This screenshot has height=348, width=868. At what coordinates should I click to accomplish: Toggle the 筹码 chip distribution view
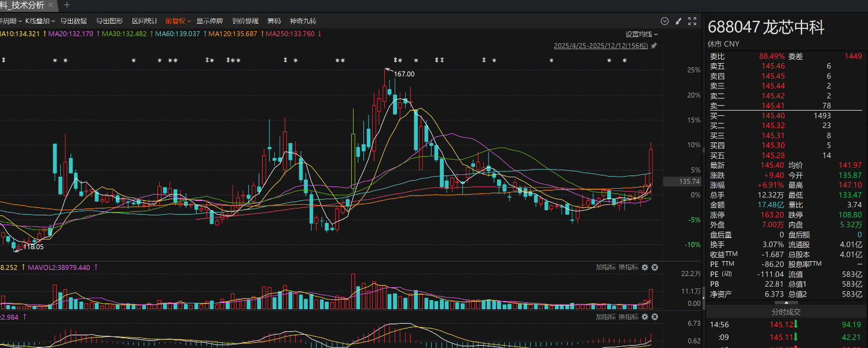(274, 21)
